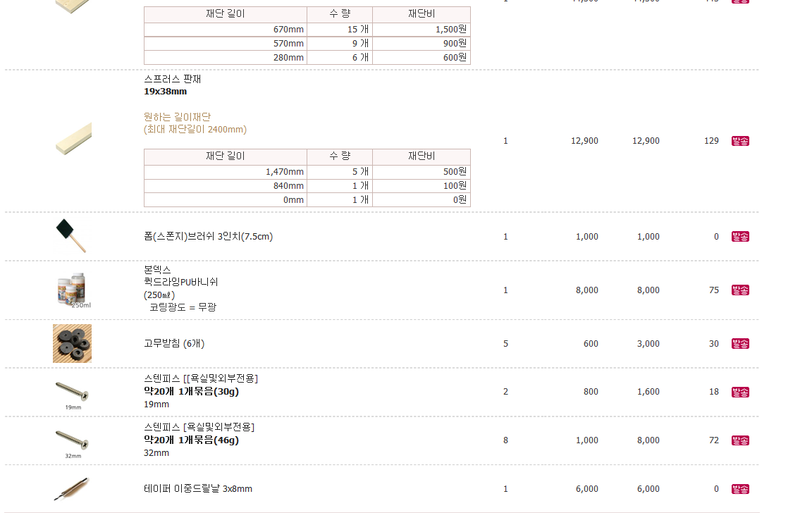Click the 1,470mm cut length cell
The height and width of the screenshot is (513, 812).
pyautogui.click(x=226, y=172)
